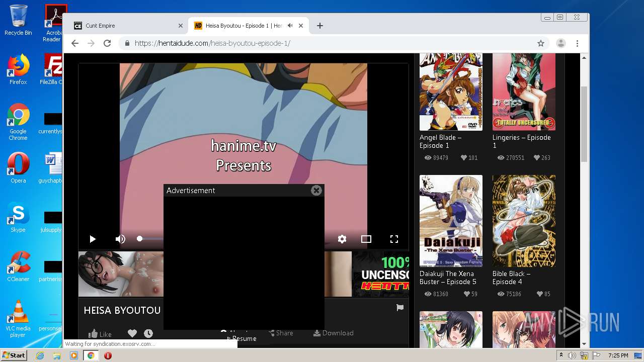Click the watch later clock icon
The image size is (644, 362).
tap(148, 333)
